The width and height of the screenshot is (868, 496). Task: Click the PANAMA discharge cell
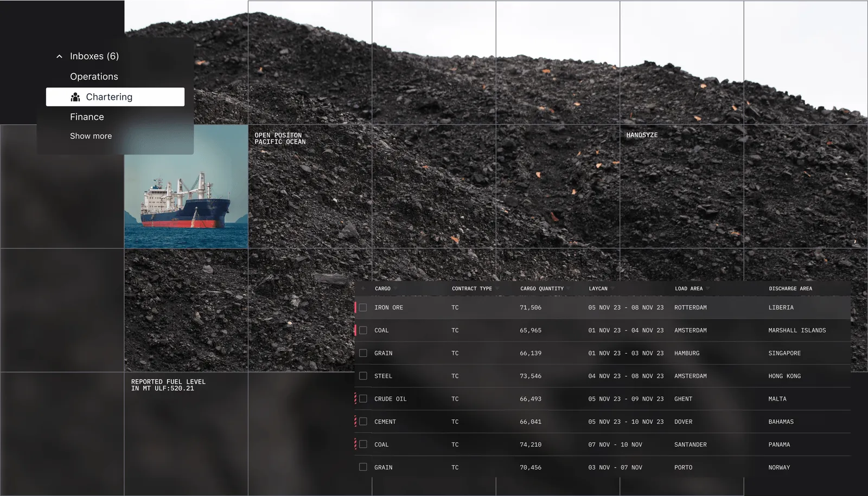[x=780, y=444]
